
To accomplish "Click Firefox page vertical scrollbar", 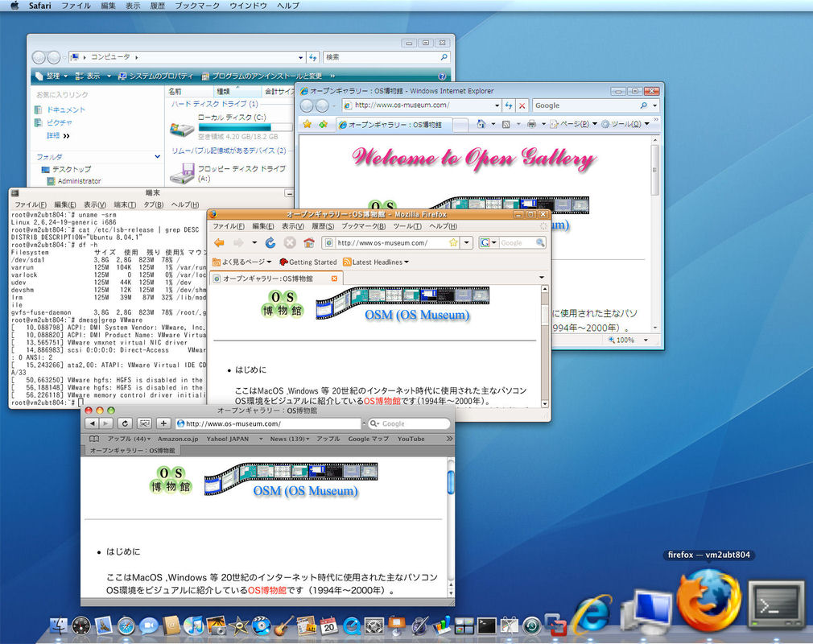I will 544,346.
